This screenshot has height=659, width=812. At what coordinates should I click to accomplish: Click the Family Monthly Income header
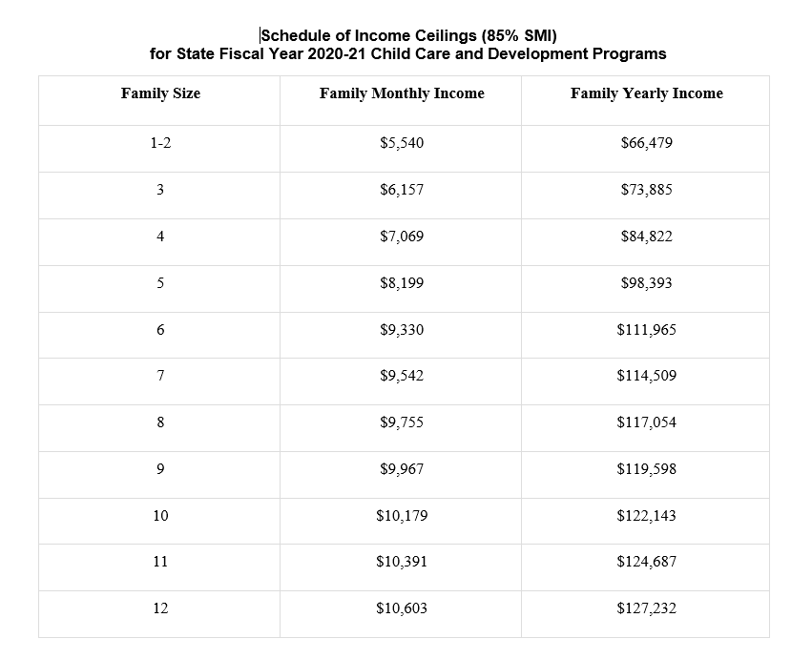click(402, 93)
